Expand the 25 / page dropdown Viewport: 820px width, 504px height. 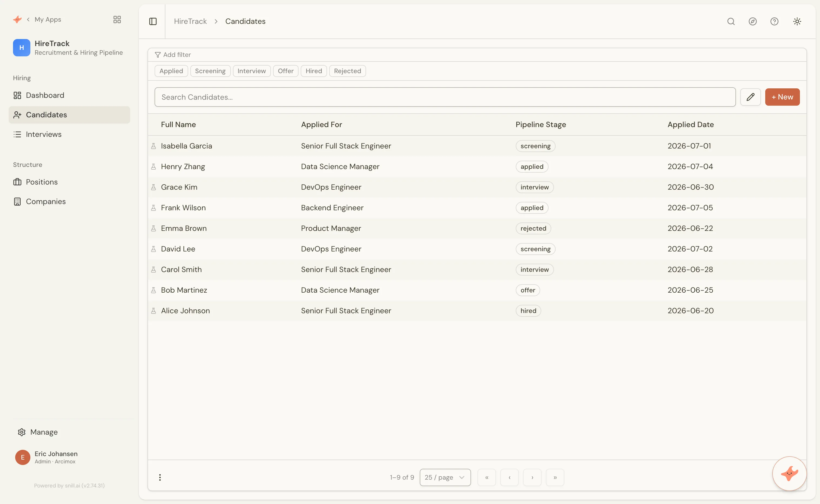coord(445,477)
